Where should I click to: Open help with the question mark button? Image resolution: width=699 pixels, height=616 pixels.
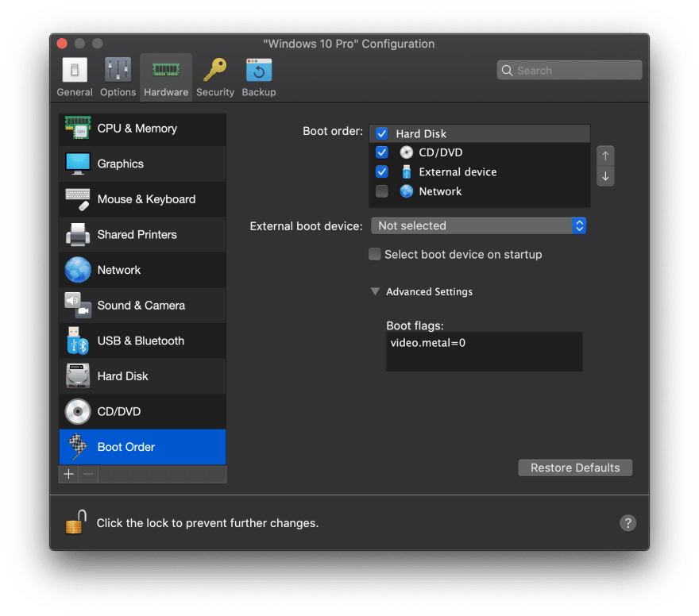pos(628,523)
